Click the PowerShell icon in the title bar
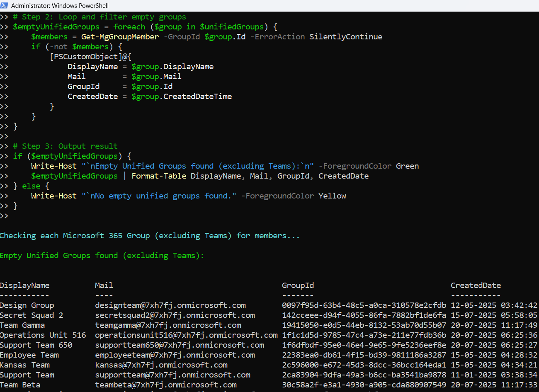 pyautogui.click(x=4, y=5)
